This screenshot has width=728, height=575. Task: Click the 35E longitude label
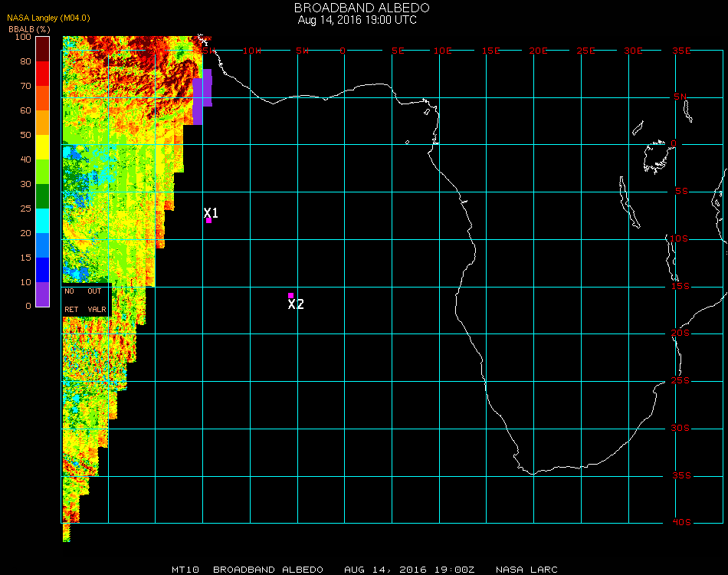coord(681,51)
